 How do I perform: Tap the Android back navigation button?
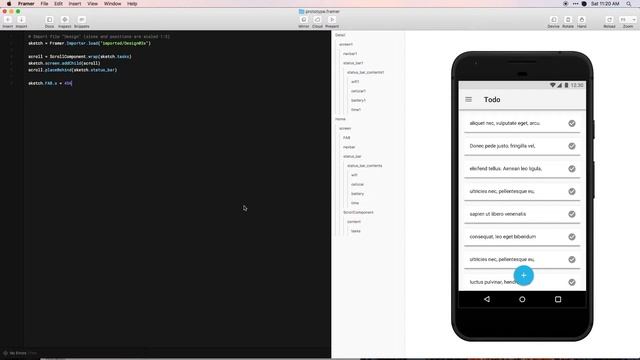click(x=487, y=299)
